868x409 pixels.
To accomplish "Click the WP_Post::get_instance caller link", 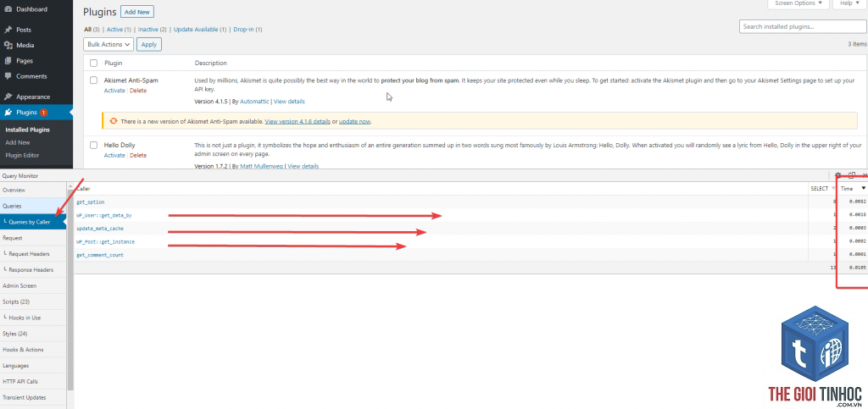I will pos(105,242).
